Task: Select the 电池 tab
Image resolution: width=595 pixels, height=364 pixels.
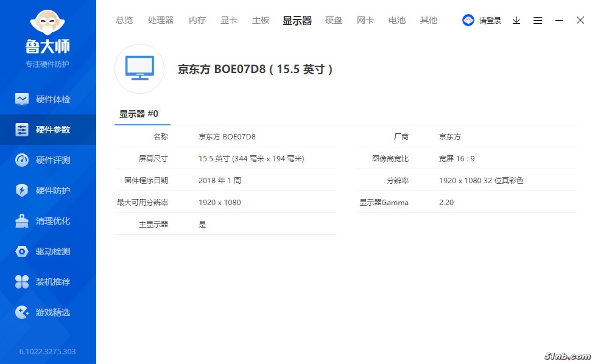Action: pyautogui.click(x=397, y=20)
